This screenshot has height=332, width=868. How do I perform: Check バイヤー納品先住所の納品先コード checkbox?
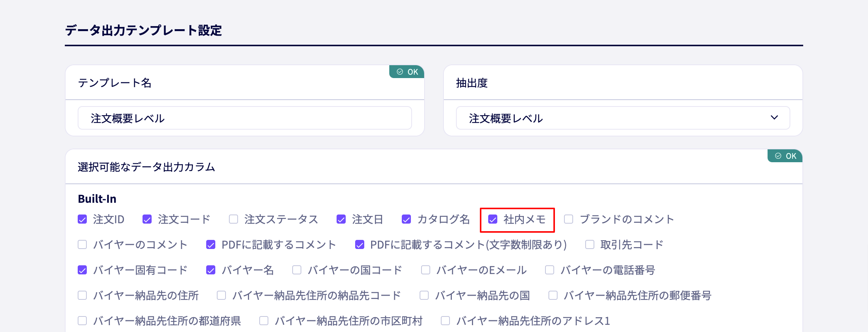[221, 296]
